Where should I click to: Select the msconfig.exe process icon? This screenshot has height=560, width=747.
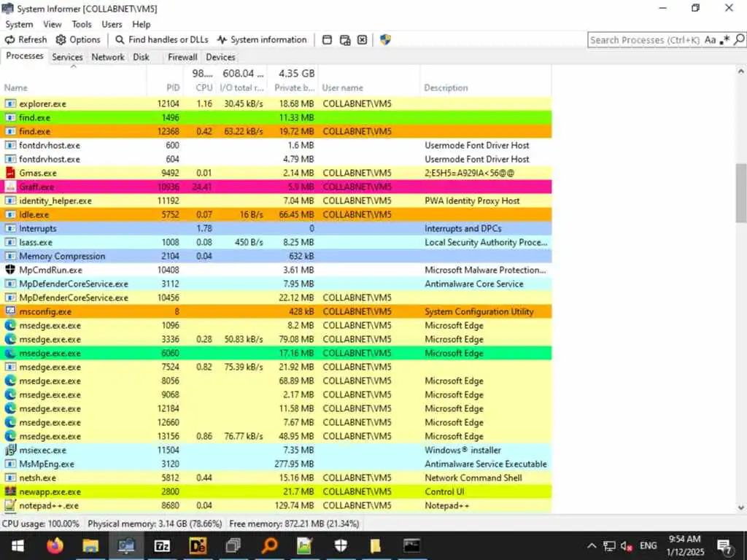pos(10,311)
